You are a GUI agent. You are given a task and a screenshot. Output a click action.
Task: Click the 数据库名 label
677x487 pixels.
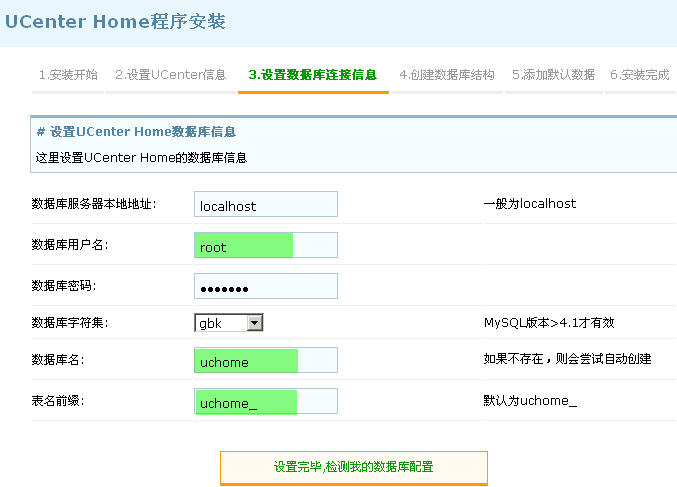[58, 360]
